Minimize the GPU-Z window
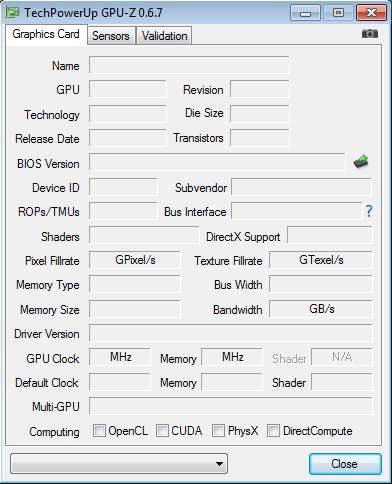392x484 pixels. point(305,13)
